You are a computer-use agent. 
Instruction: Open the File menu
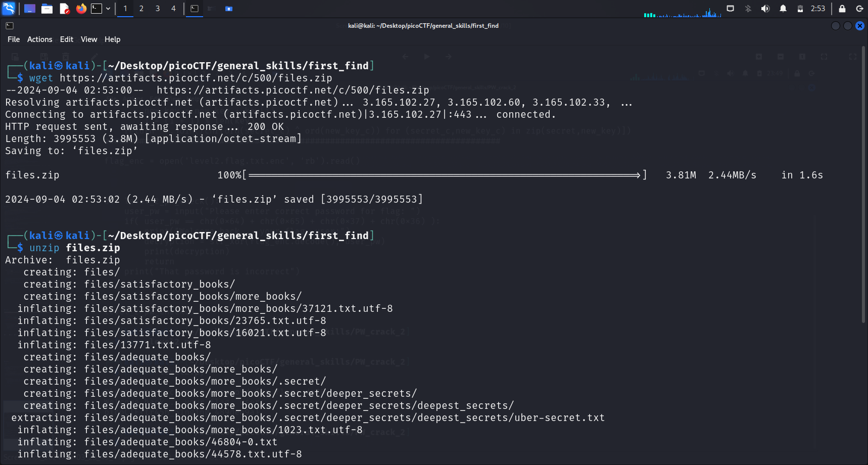point(14,39)
